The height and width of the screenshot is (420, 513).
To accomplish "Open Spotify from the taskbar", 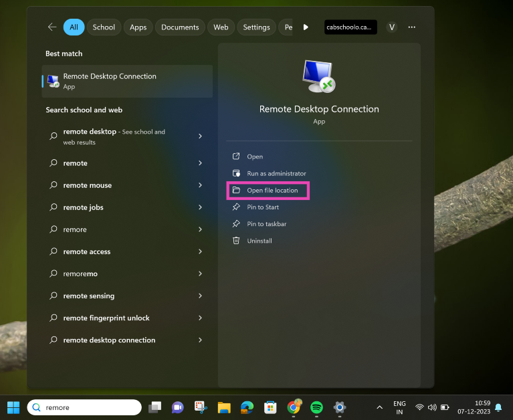I will 316,407.
